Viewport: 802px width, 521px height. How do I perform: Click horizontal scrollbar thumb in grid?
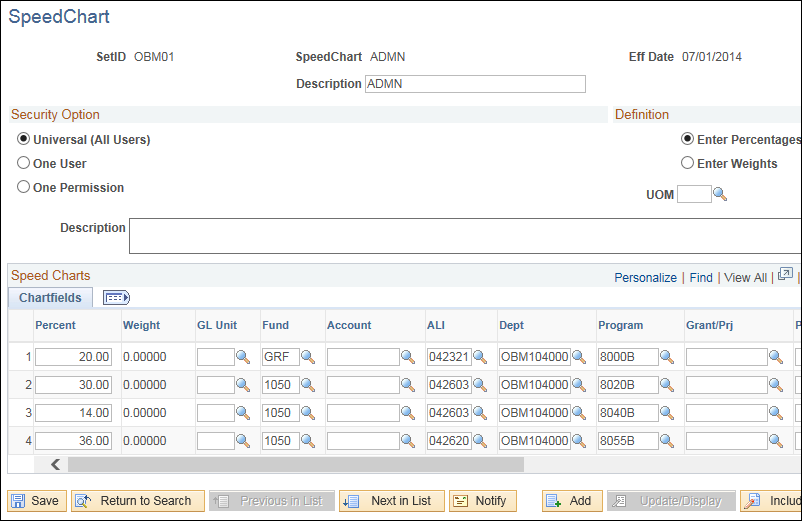(296, 464)
